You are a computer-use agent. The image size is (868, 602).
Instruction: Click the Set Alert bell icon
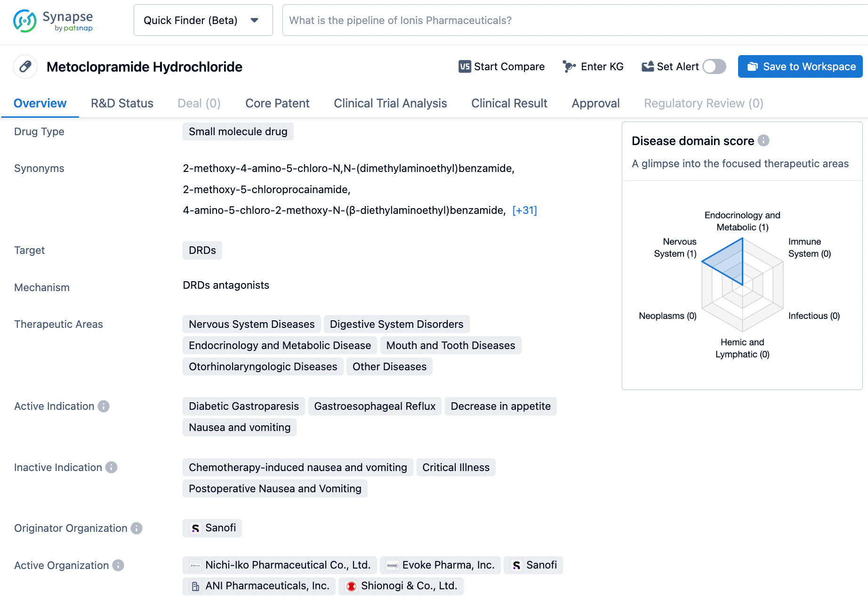pyautogui.click(x=648, y=66)
